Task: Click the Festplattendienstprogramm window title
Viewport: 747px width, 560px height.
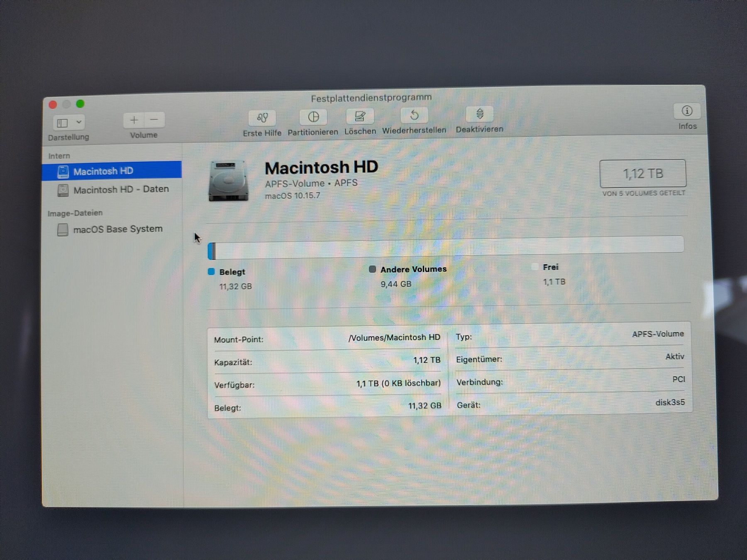Action: [371, 98]
